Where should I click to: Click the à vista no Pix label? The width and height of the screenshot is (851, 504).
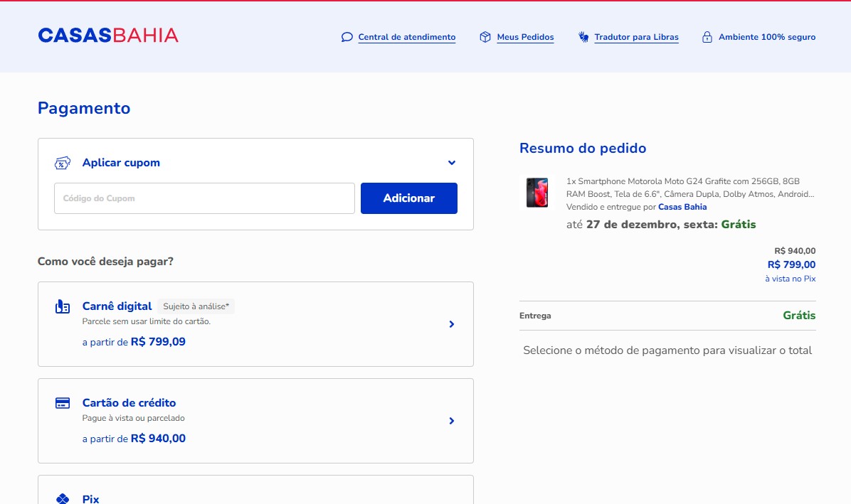pyautogui.click(x=791, y=279)
